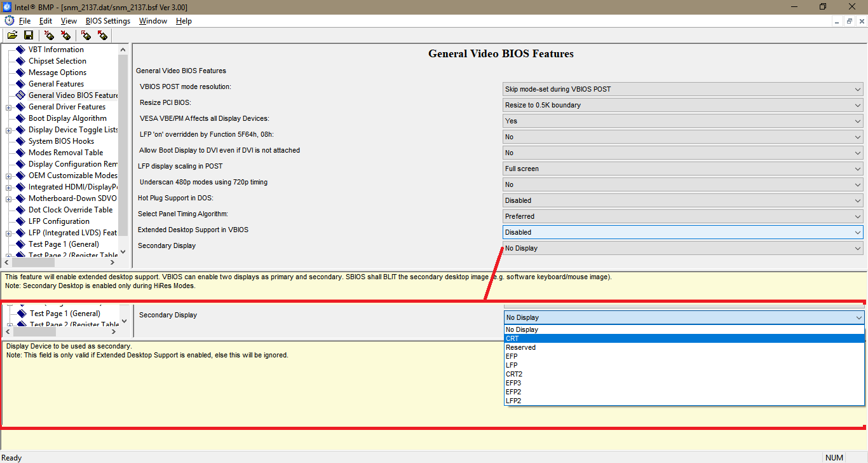The height and width of the screenshot is (463, 868).
Task: Open the Edit menu
Action: tap(46, 21)
